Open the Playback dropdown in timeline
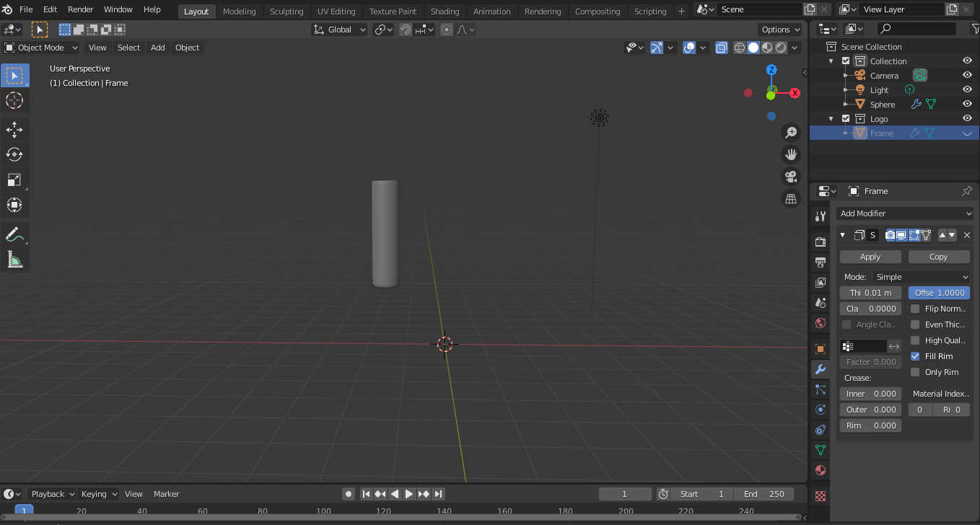 coord(52,494)
